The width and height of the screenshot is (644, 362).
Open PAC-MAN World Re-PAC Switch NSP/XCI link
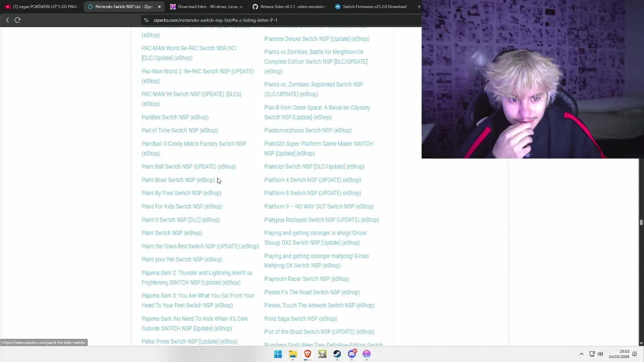click(x=189, y=53)
